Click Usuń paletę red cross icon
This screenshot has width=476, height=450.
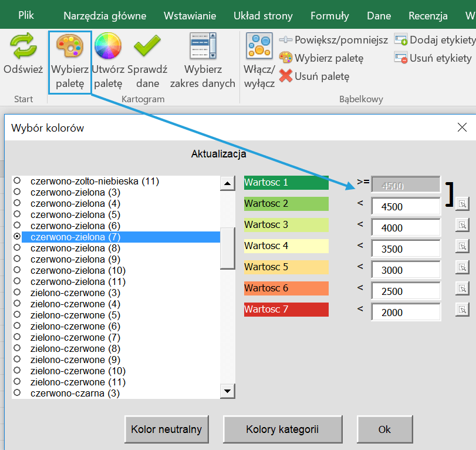pos(286,76)
